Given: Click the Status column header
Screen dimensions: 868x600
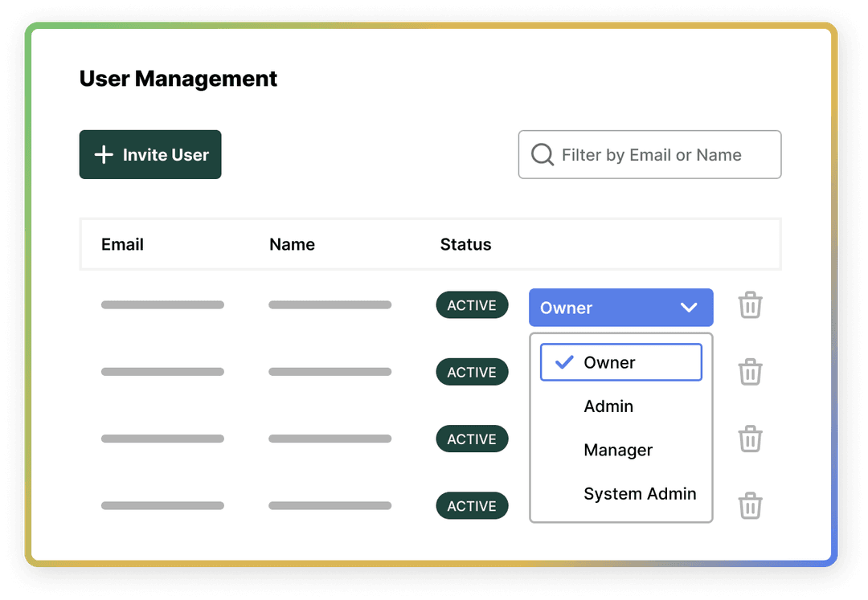Looking at the screenshot, I should 465,245.
